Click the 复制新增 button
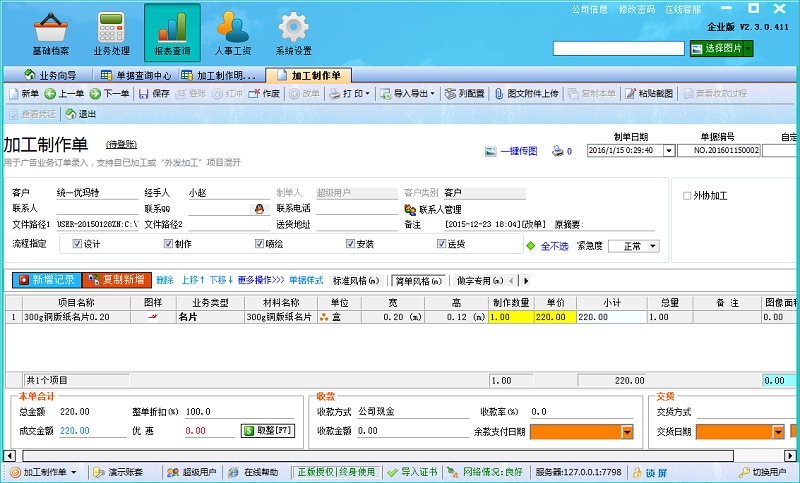Screen dimensions: 800x483 pyautogui.click(x=117, y=280)
